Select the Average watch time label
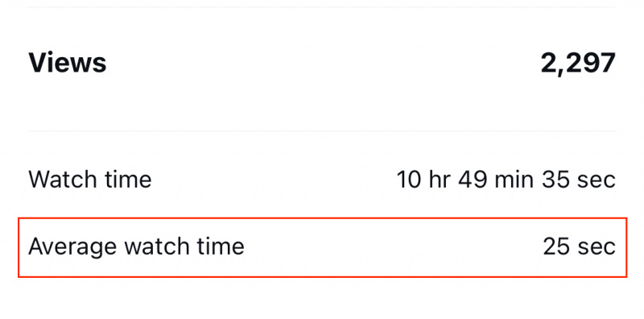 136,246
